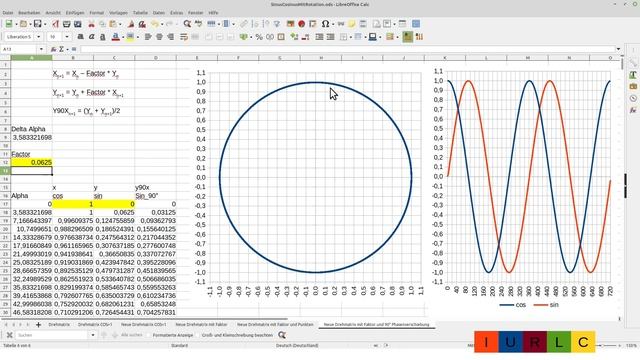
Task: Switch to Neue Drehmatrix mit Faktor und Punkten tab
Action: pyautogui.click(x=275, y=324)
